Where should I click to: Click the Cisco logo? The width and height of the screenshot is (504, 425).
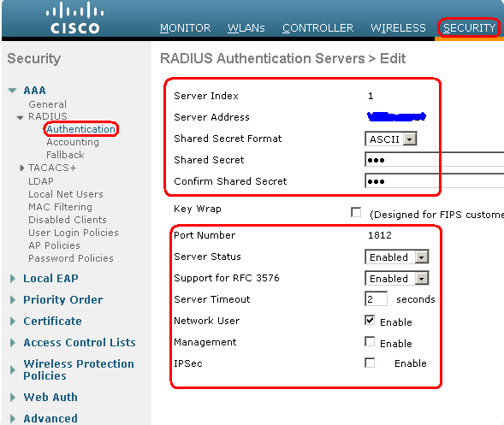coord(75,18)
